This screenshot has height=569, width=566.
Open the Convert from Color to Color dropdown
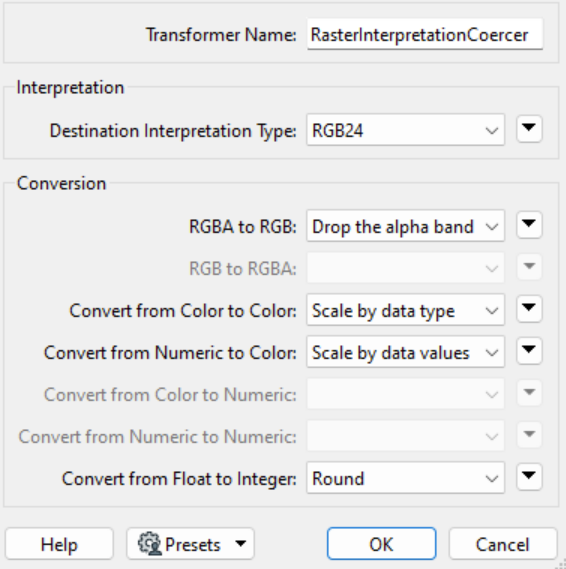pos(405,310)
